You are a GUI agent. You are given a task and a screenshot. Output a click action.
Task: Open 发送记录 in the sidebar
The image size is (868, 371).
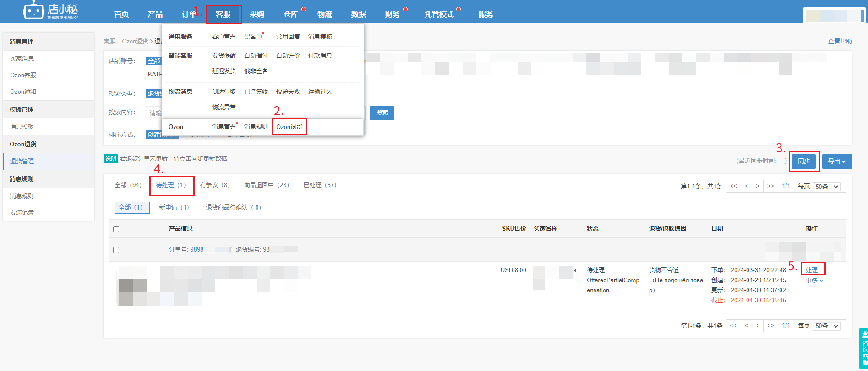coord(22,212)
